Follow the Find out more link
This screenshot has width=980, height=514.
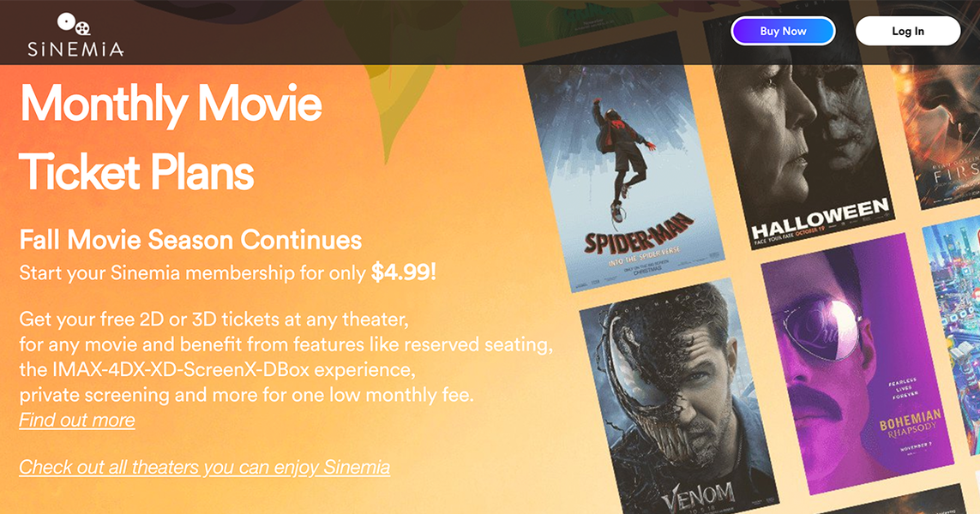pyautogui.click(x=77, y=421)
